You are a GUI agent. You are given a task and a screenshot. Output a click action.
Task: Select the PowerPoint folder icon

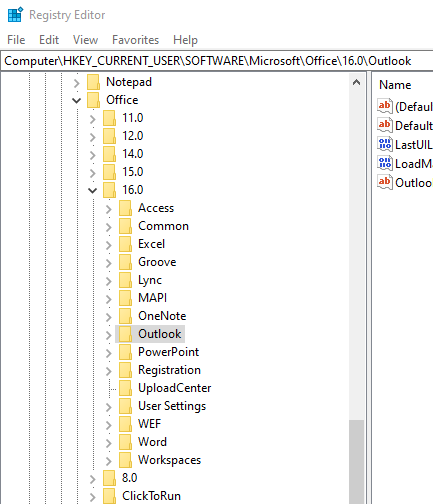tap(125, 352)
